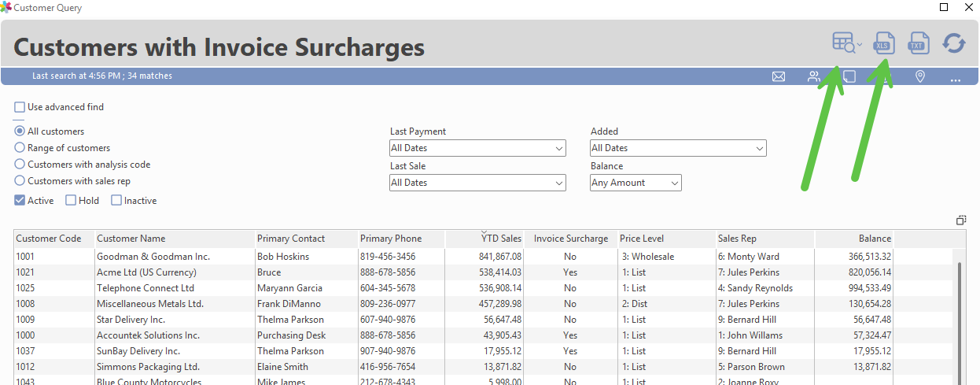Click sales rep 6: Monty Ward

coord(749,257)
